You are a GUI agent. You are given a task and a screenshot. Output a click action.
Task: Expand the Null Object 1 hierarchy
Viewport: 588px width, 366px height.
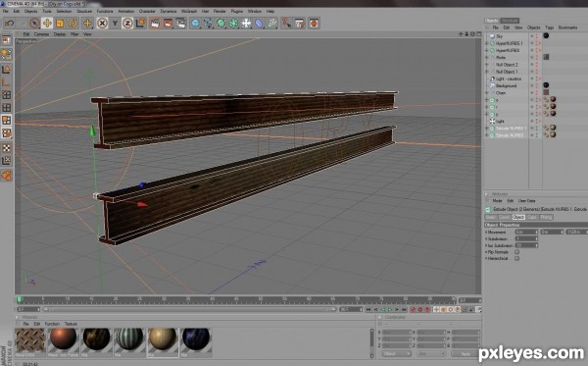[x=487, y=72]
